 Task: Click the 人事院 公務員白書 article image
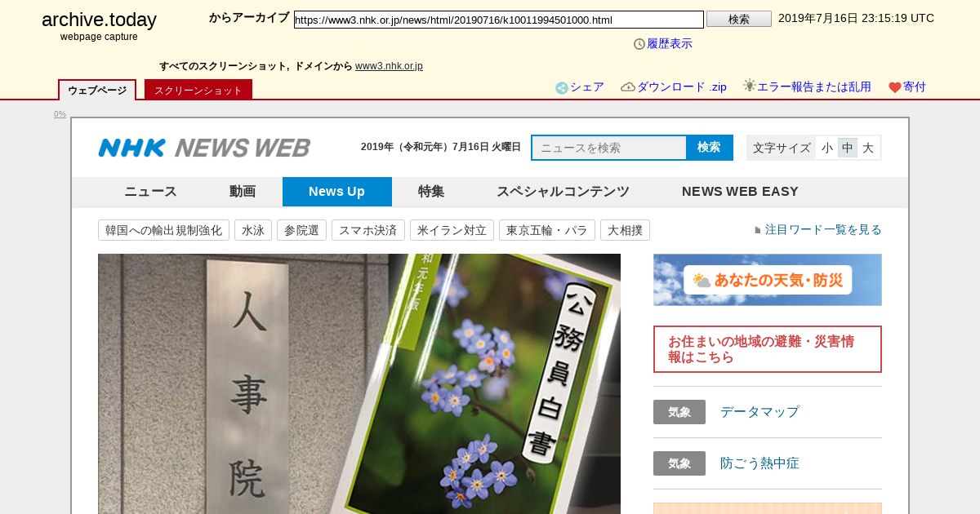coord(359,383)
